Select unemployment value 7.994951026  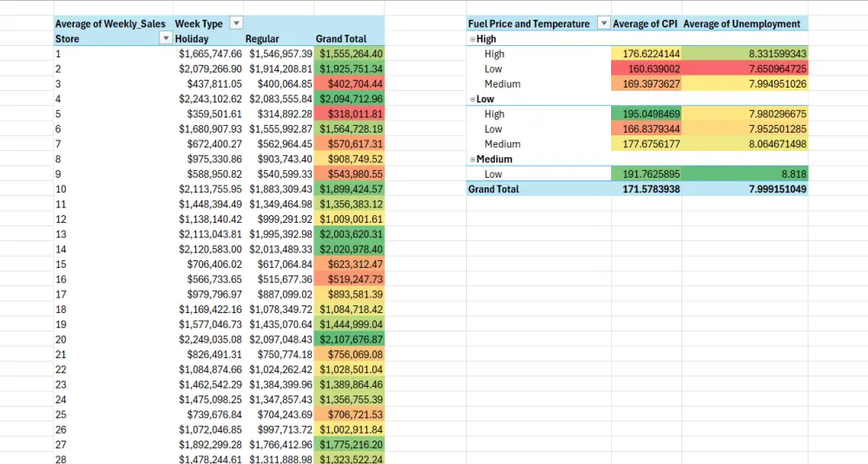point(745,84)
